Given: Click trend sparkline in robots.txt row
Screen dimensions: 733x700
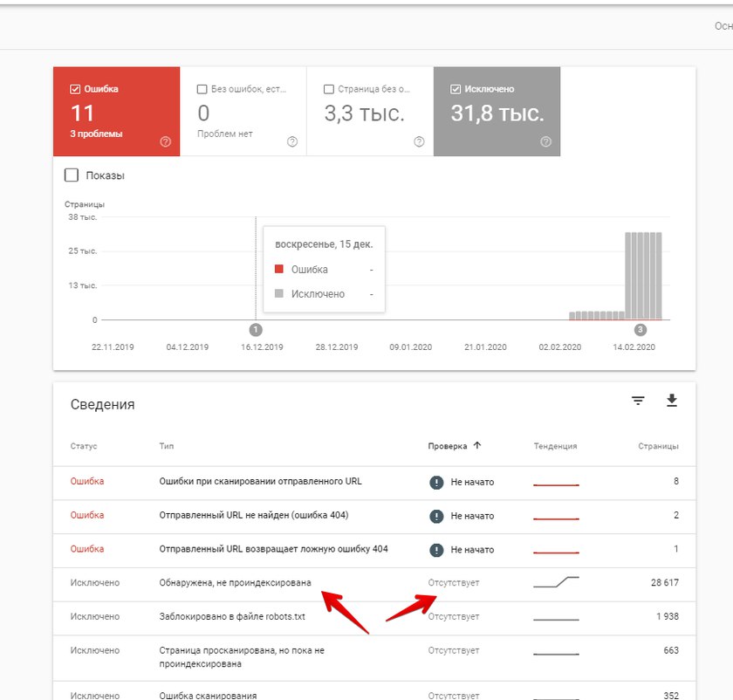Looking at the screenshot, I should point(557,620).
